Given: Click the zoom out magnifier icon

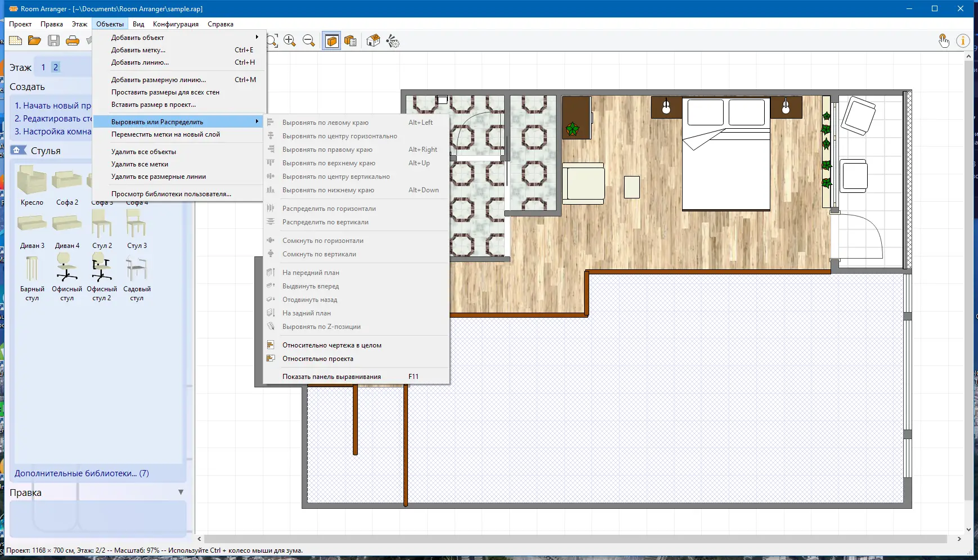Looking at the screenshot, I should (308, 40).
